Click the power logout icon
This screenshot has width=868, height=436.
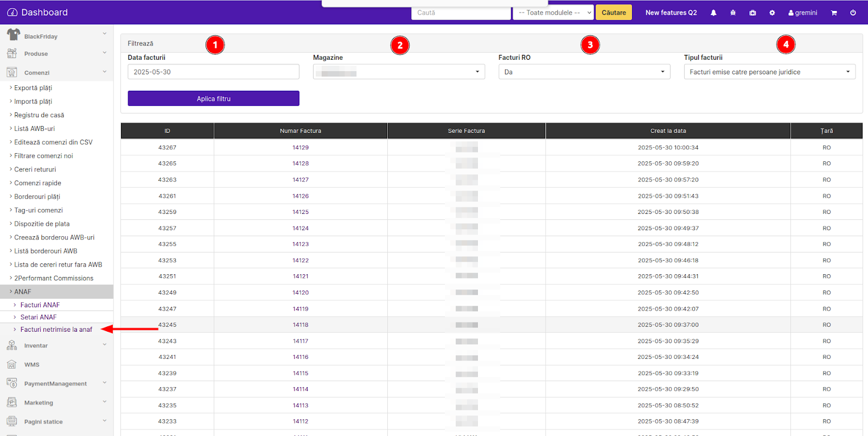coord(853,12)
